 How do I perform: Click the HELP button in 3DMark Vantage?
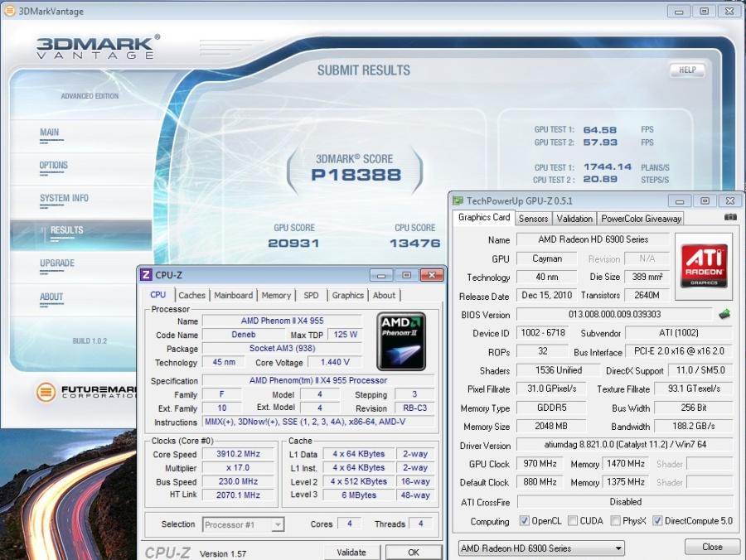687,70
